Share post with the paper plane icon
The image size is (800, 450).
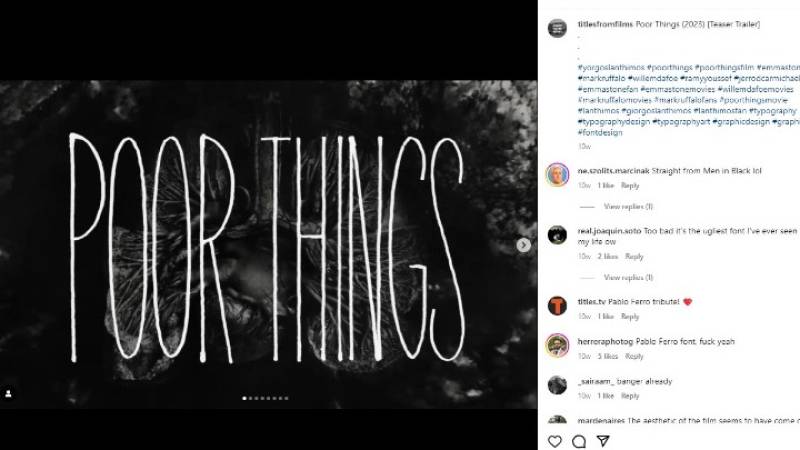coord(603,441)
